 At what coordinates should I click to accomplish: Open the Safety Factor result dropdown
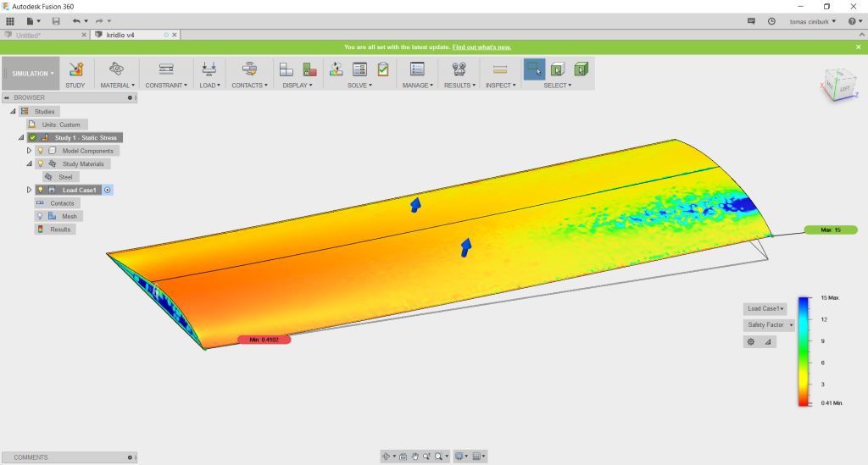(769, 324)
